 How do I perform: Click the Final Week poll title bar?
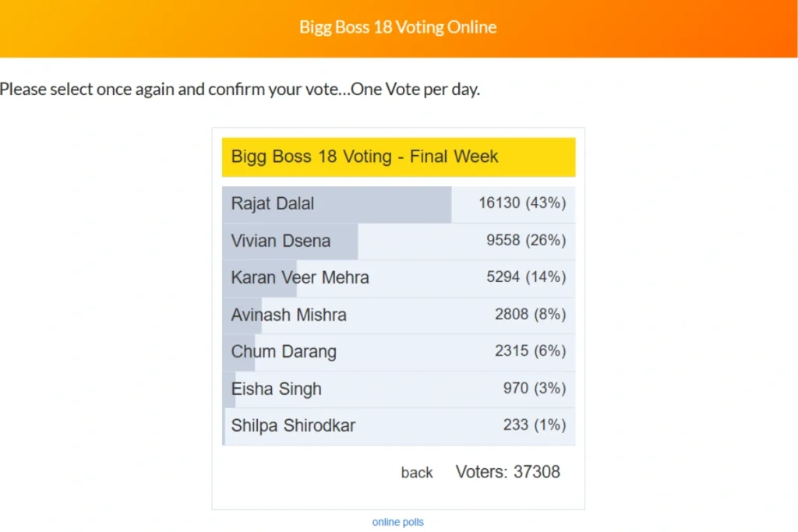398,157
